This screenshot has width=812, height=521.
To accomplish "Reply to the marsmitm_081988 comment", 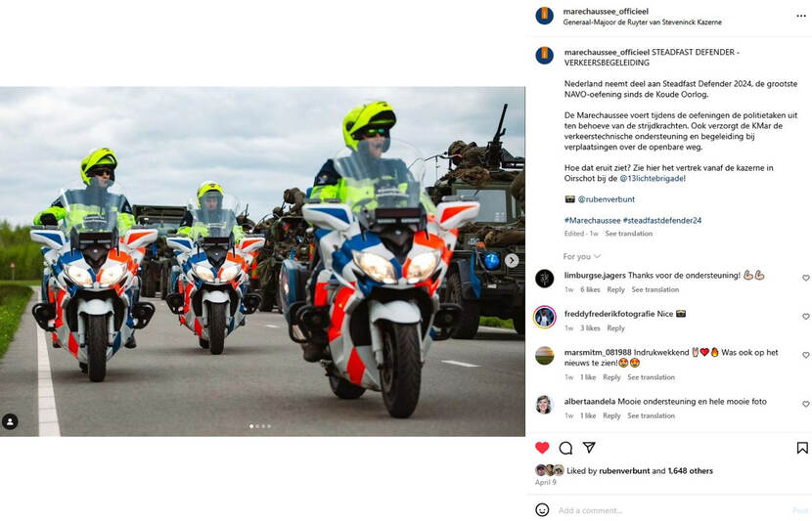I will (x=611, y=377).
